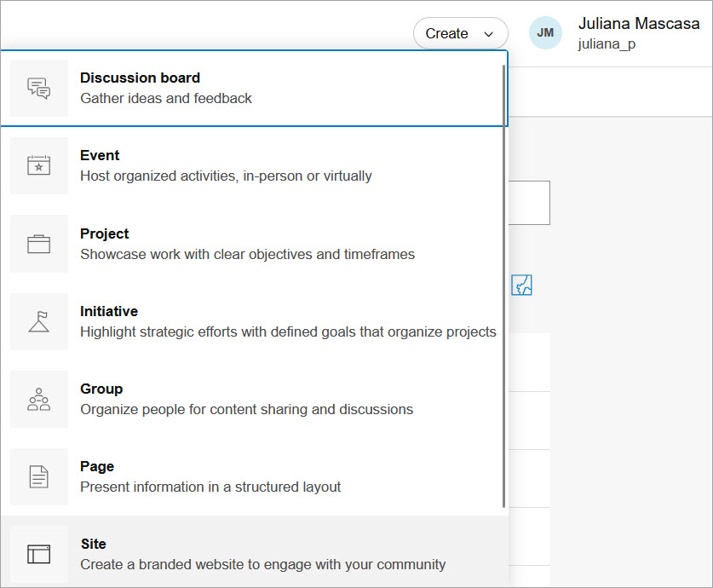Click the Initiative flag icon

pyautogui.click(x=38, y=321)
